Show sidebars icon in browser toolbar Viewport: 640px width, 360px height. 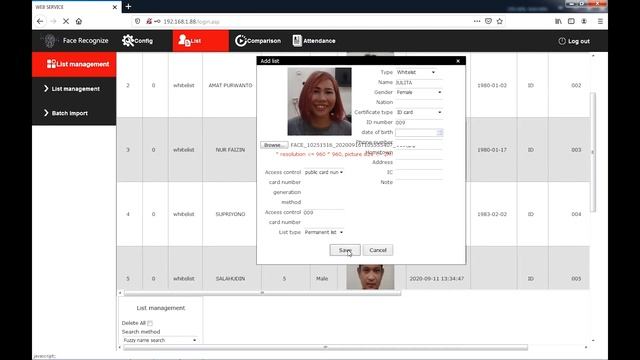click(x=571, y=21)
